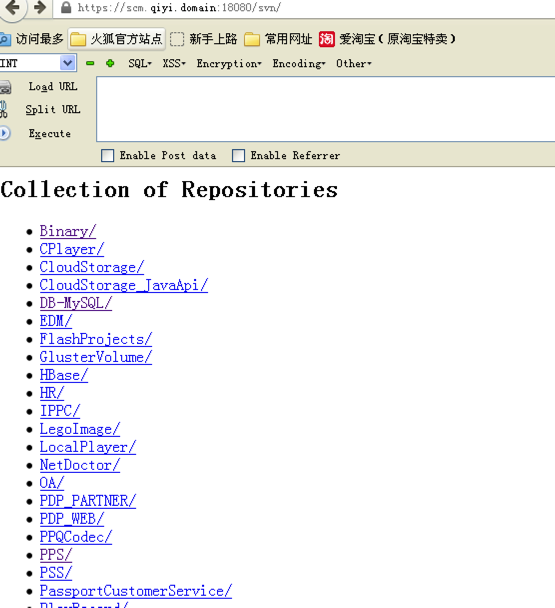Image resolution: width=555 pixels, height=608 pixels.
Task: Open the LegoImage/ repository link
Action: 80,429
